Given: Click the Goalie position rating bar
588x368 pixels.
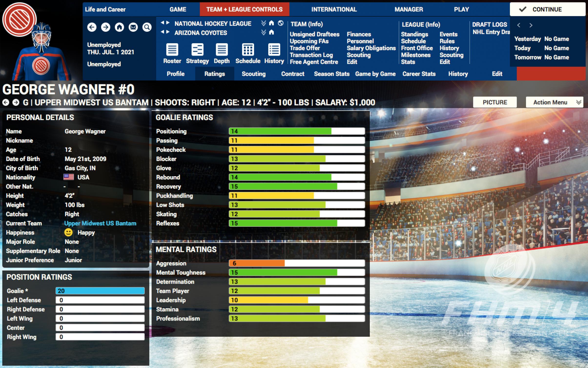Looking at the screenshot, I should tap(100, 291).
